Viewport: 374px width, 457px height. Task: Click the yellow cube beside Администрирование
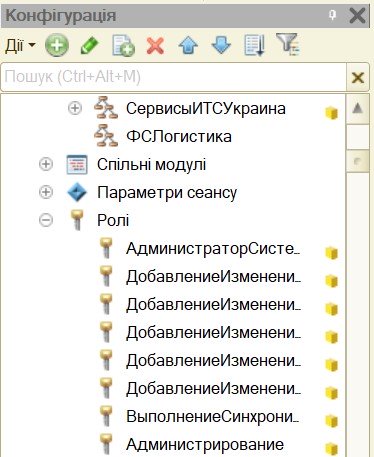tap(332, 449)
